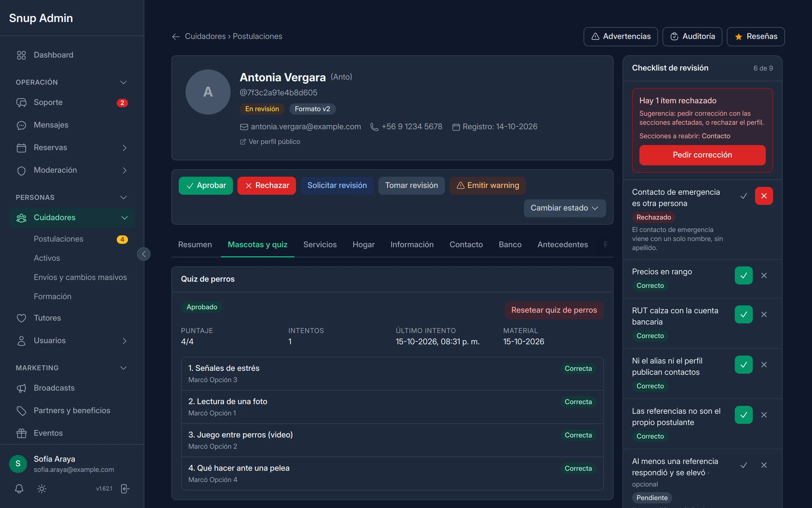Toggle green check for Precios en rango
Viewport: 812px width, 508px height.
[x=743, y=275]
